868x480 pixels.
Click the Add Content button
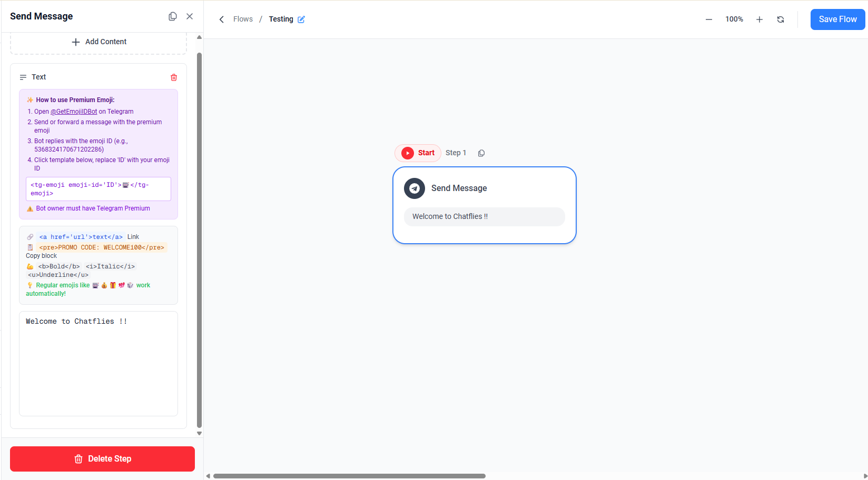(98, 42)
